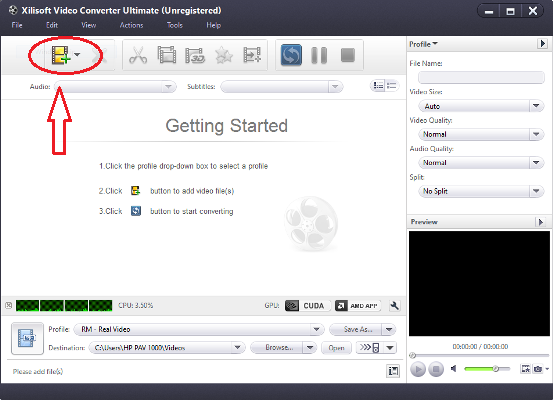553x400 pixels.
Task: Open the View menu
Action: [89, 25]
